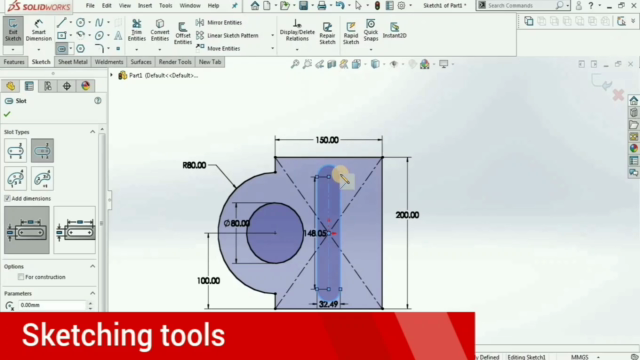Viewport: 640px width, 360px height.
Task: Switch to the Weldments tab
Action: (x=109, y=62)
